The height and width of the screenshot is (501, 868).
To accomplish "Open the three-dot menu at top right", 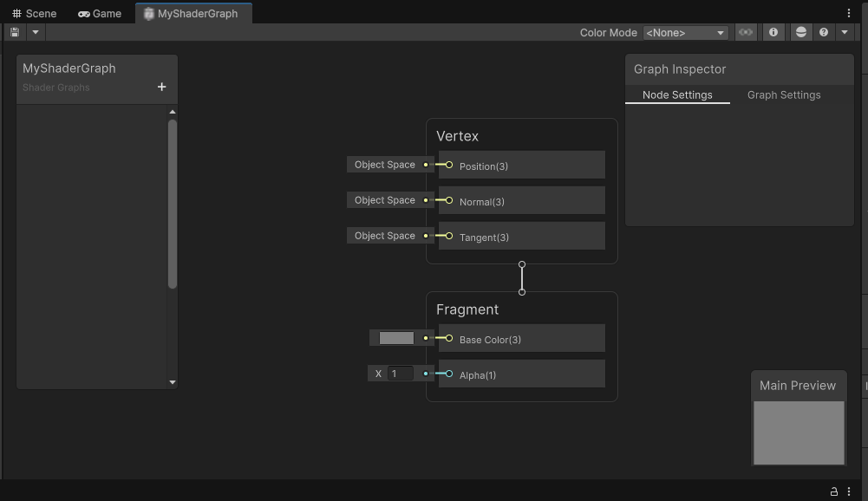I will click(848, 13).
